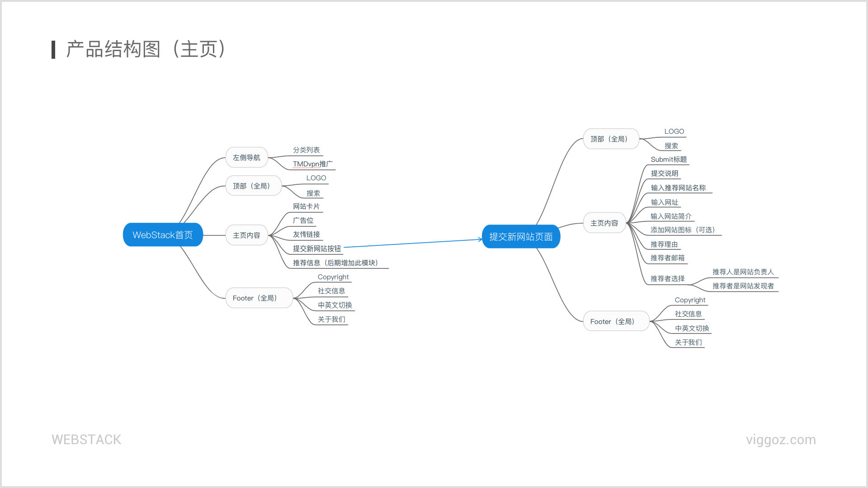Image resolution: width=868 pixels, height=488 pixels.
Task: Click the 输入推荐网站名称 leaf node
Action: coord(678,188)
